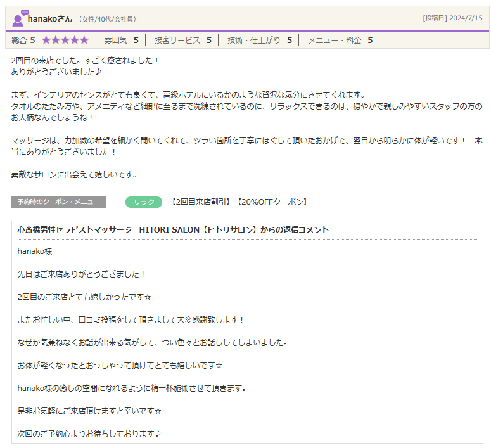
Task: Click the review line ありがとうございました♪
Action: (56, 72)
